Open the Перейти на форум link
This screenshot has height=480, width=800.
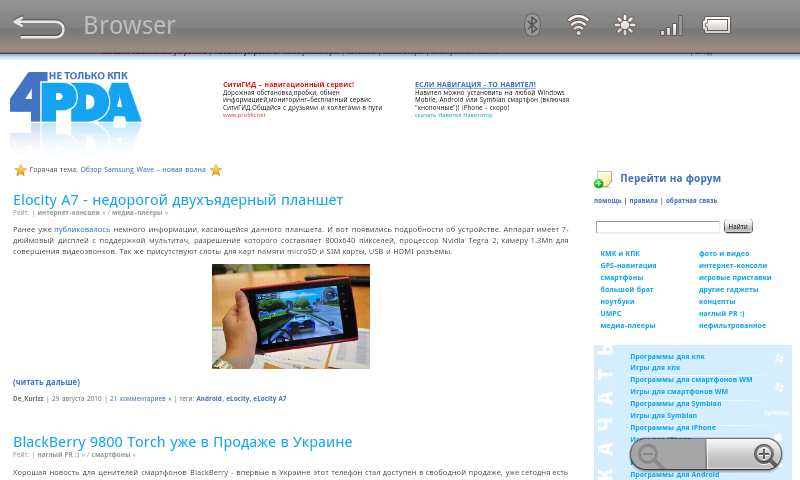670,178
